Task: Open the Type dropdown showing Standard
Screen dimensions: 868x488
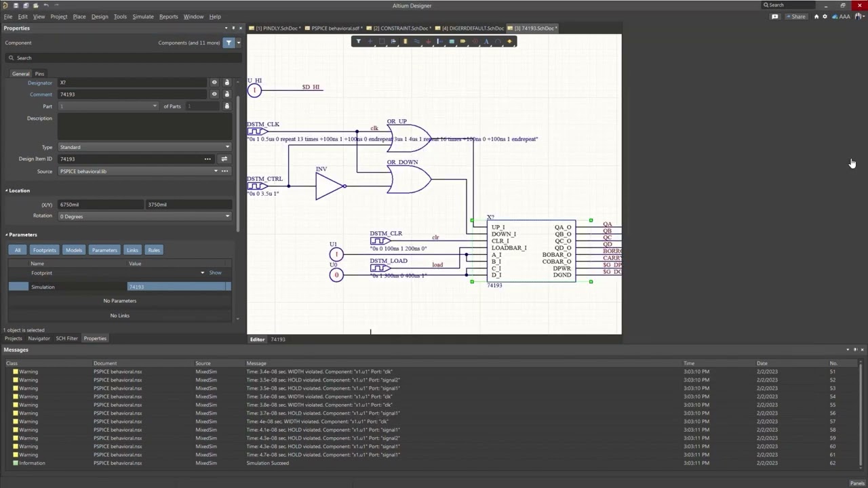Action: 144,147
